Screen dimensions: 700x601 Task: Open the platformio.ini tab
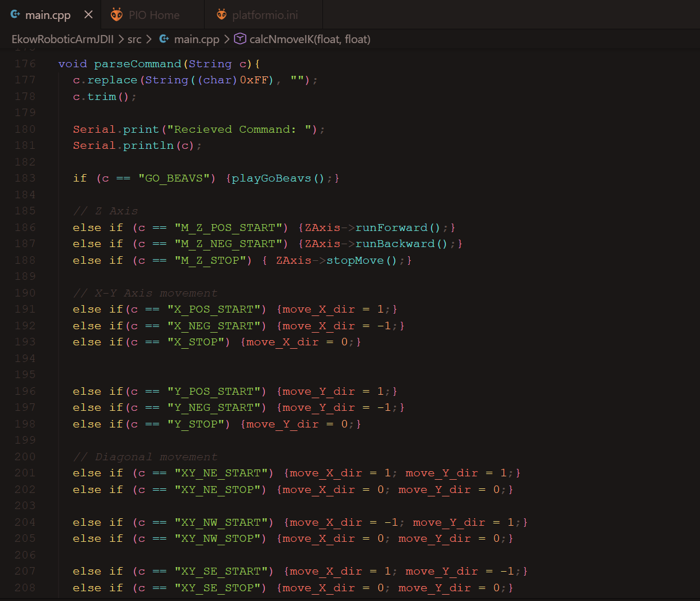coord(265,15)
